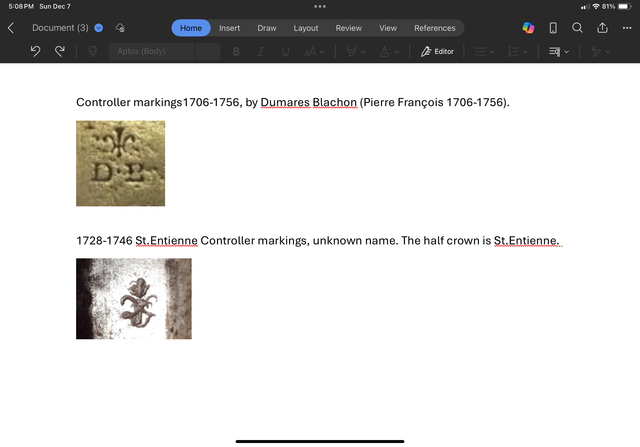This screenshot has height=447, width=640.
Task: Apply font color
Action: 384,51
